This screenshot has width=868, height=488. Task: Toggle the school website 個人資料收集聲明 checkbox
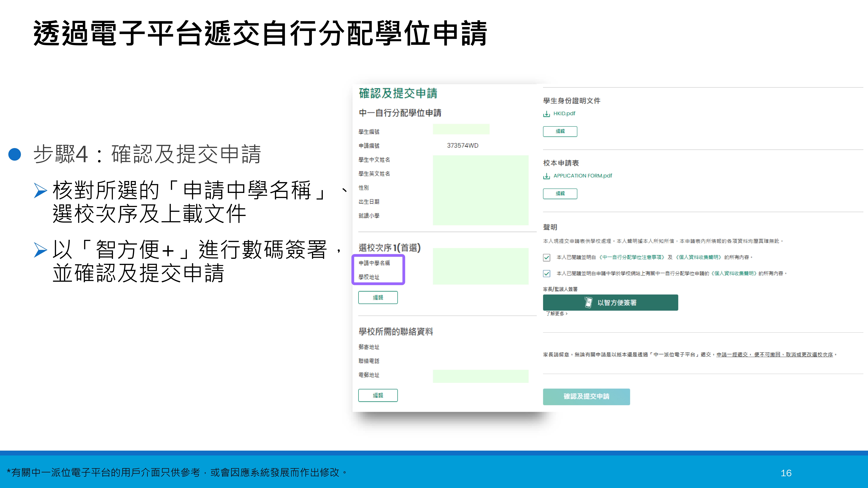point(547,273)
